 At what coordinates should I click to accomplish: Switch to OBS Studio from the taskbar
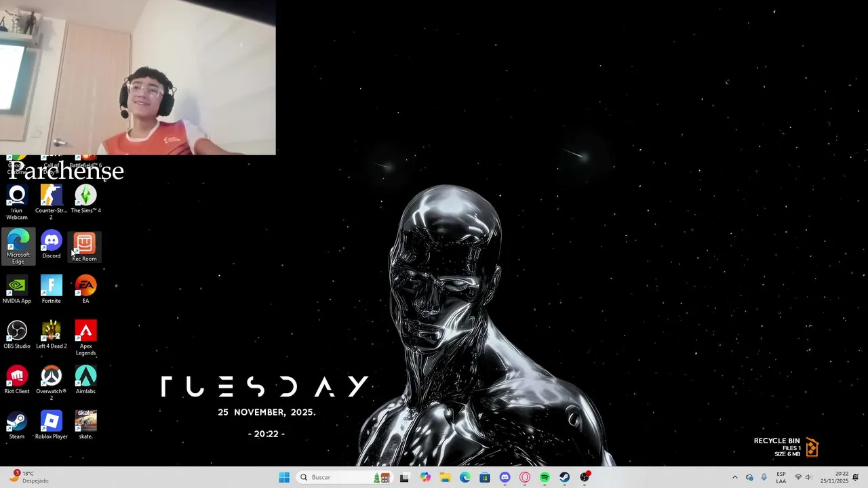(585, 477)
